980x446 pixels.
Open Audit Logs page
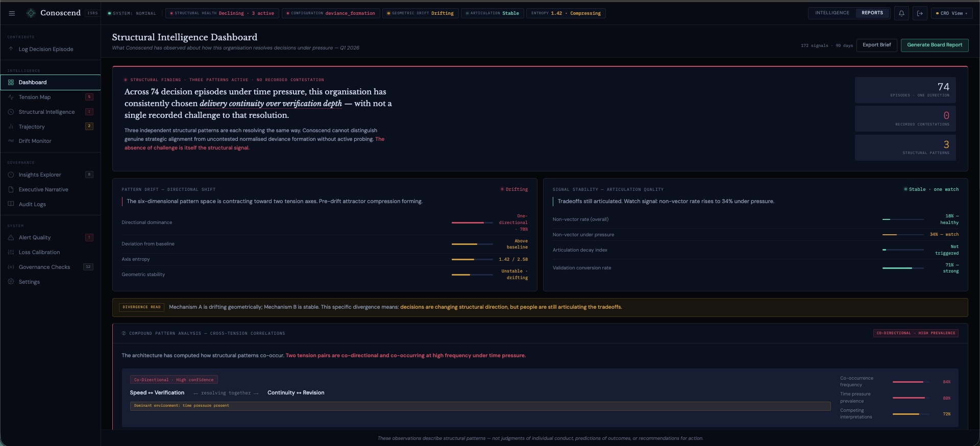[51, 204]
